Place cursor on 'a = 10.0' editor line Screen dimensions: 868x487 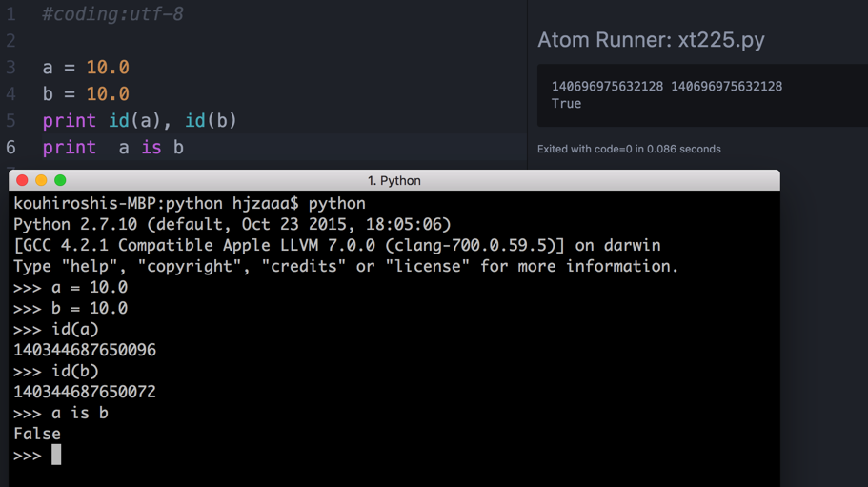(86, 68)
